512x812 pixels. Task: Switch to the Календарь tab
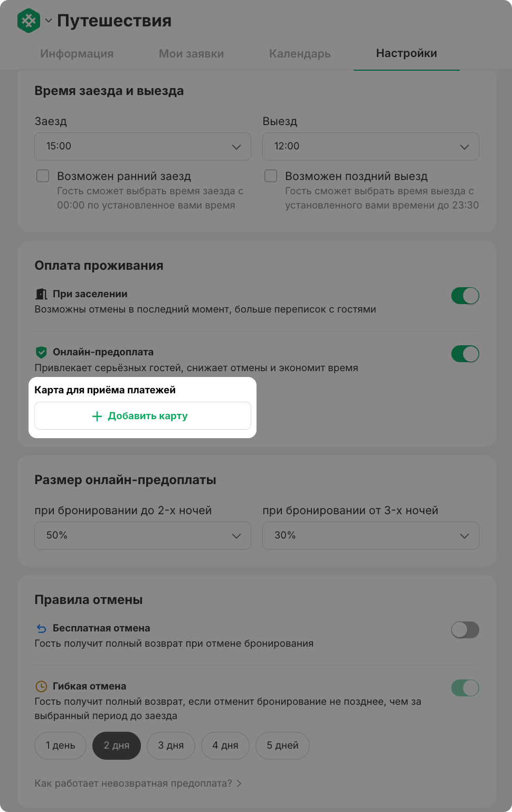tap(300, 53)
